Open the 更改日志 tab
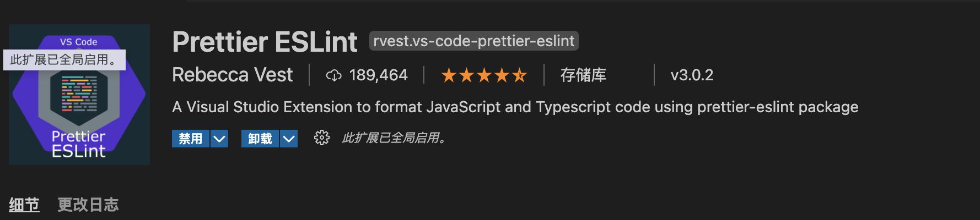The image size is (980, 220). pyautogui.click(x=88, y=205)
